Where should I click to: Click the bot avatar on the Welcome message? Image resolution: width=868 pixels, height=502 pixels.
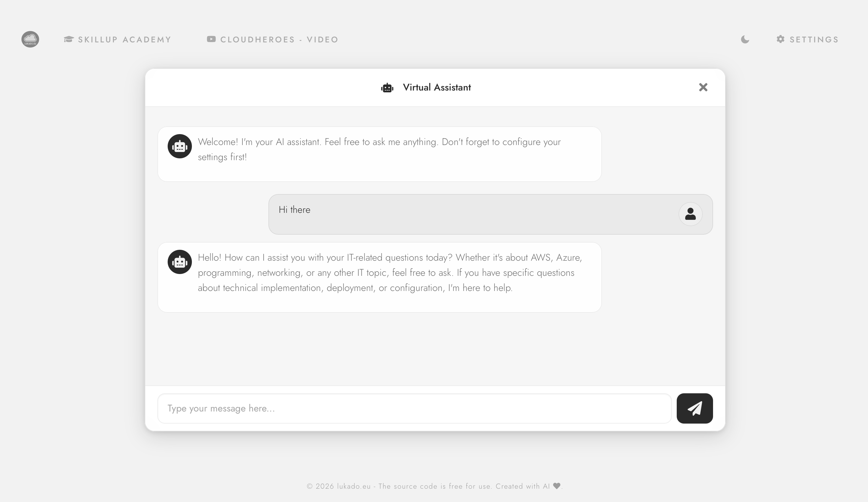180,147
